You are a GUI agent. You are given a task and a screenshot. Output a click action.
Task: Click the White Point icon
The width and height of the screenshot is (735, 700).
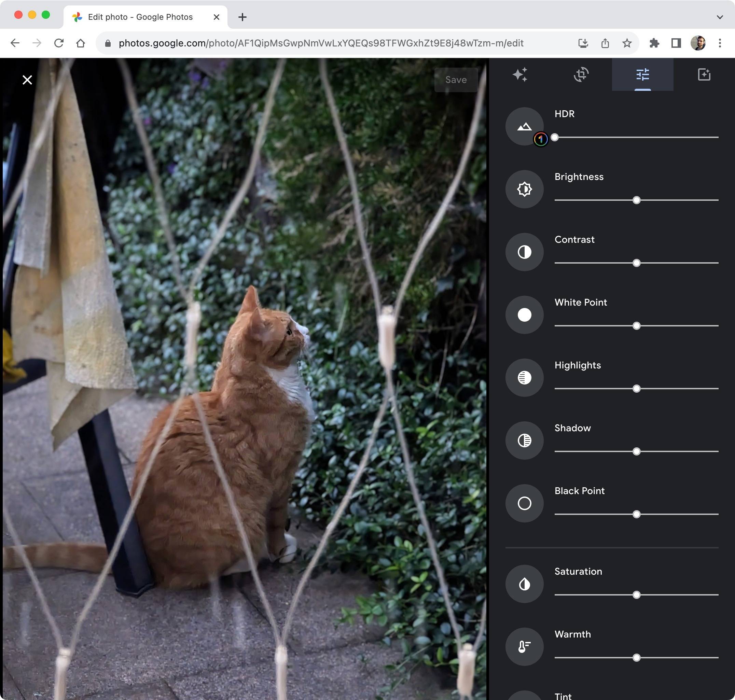(524, 314)
